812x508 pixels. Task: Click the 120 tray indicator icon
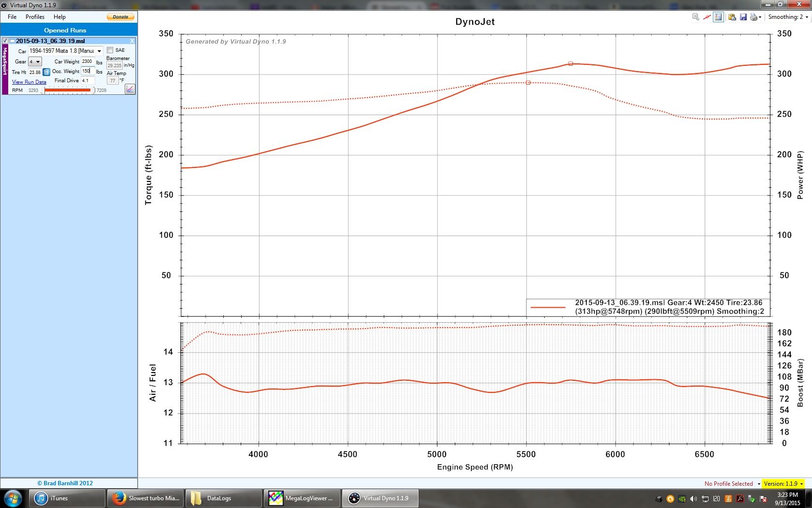coord(717,499)
